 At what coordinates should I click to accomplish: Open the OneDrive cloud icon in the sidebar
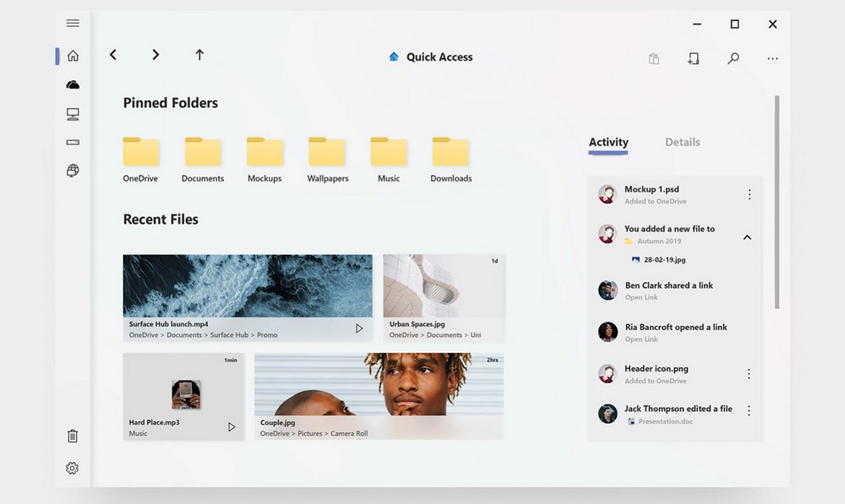pos(73,85)
